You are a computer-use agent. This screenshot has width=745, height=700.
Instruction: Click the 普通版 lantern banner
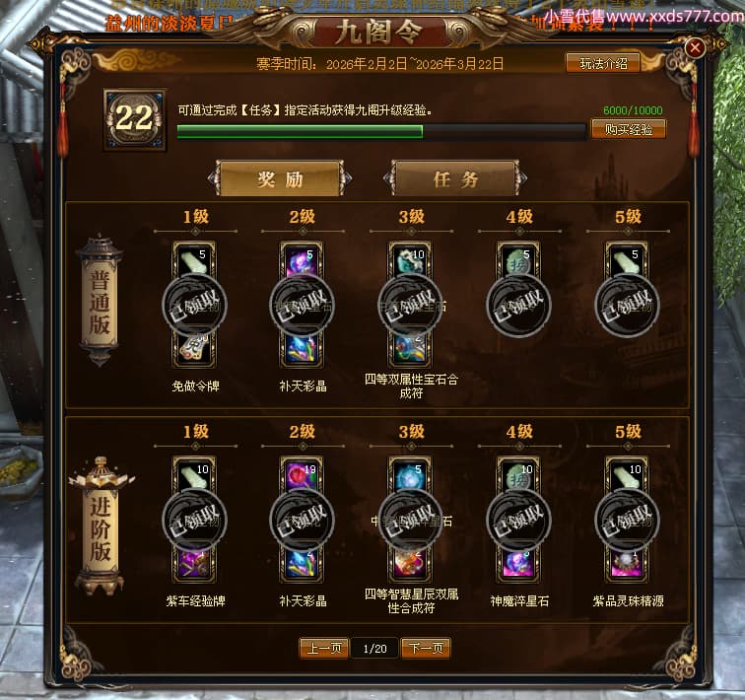pos(100,301)
